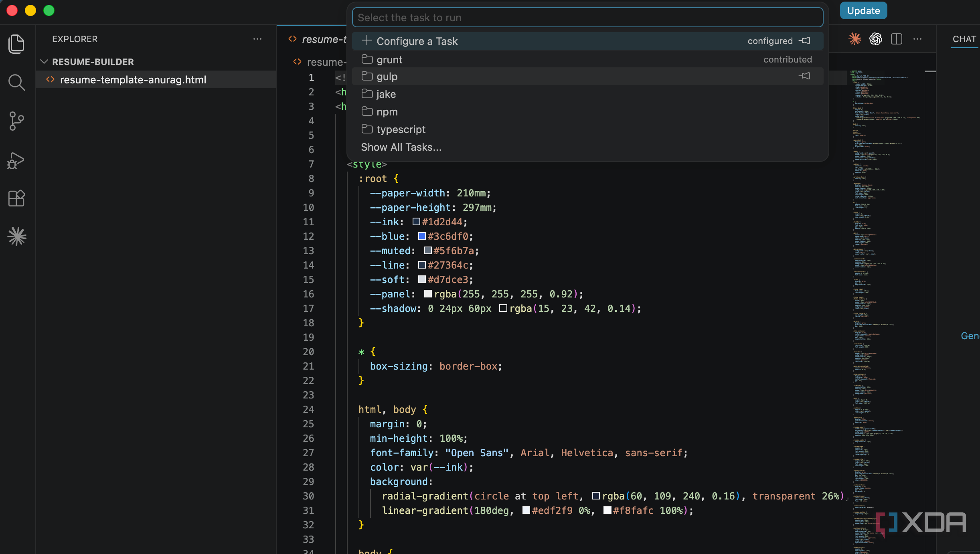This screenshot has width=980, height=554.
Task: Click the radial-gradient rgba(60, 109, 240) swatch
Action: click(x=596, y=496)
